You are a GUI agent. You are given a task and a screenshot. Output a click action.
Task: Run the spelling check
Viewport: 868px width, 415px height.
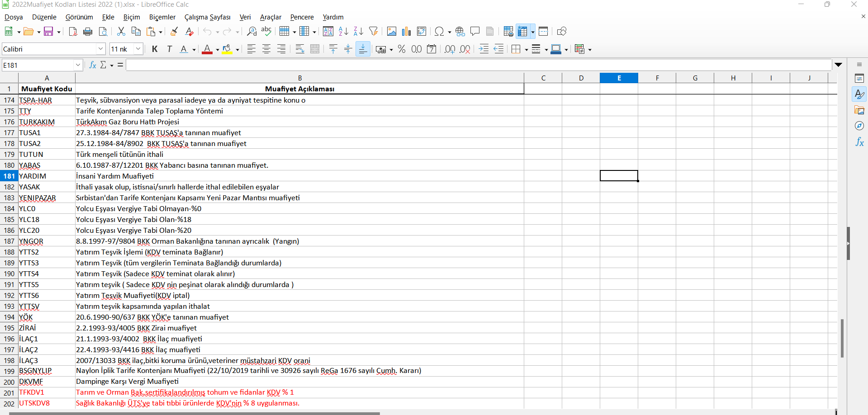coord(266,31)
